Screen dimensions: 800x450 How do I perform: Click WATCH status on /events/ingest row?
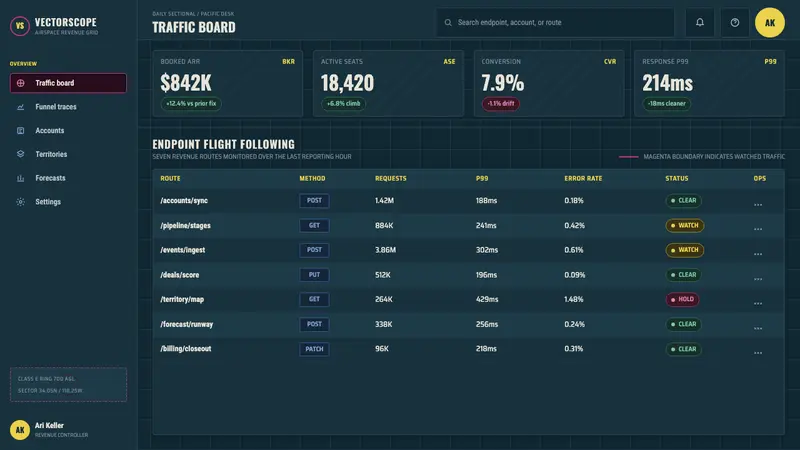(685, 250)
